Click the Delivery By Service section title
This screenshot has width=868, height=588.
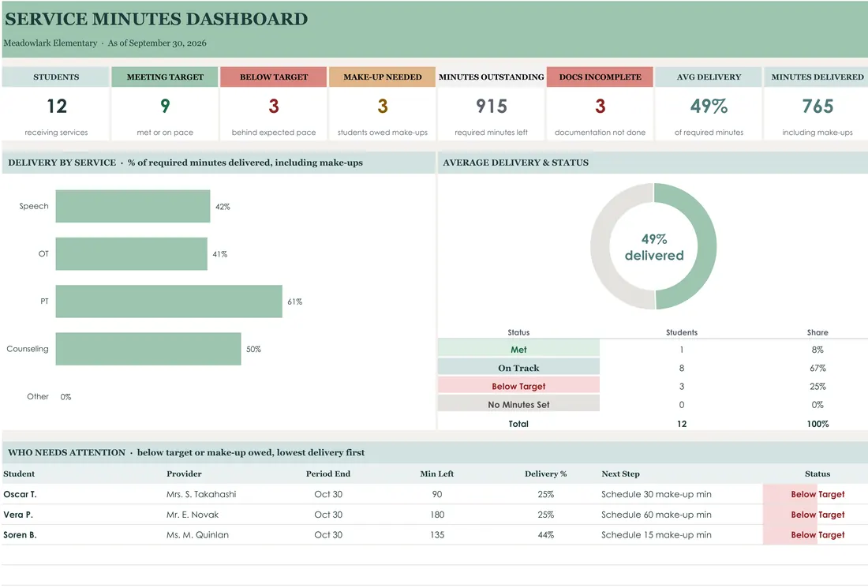tap(185, 163)
